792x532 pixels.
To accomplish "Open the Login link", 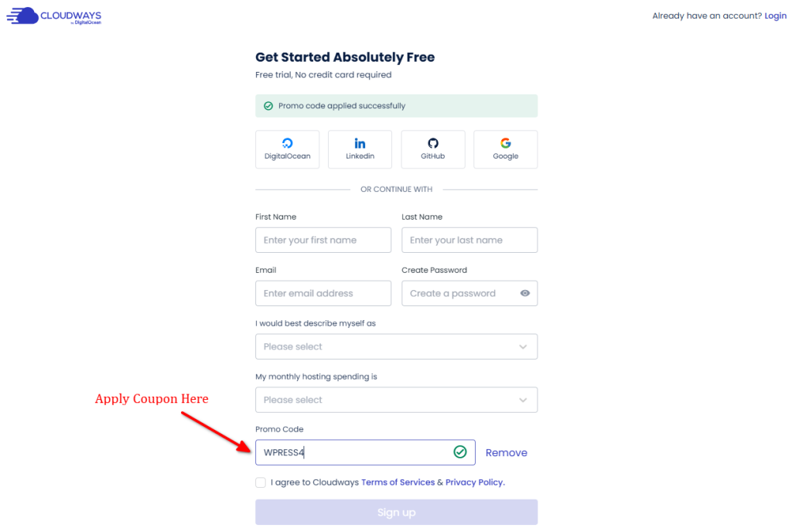I will click(x=775, y=16).
